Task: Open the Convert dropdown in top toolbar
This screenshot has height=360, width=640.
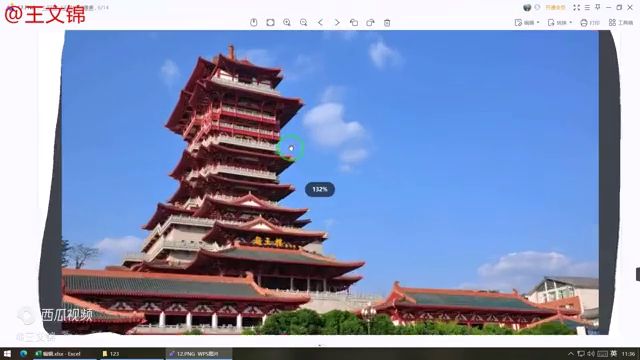Action: [560, 22]
